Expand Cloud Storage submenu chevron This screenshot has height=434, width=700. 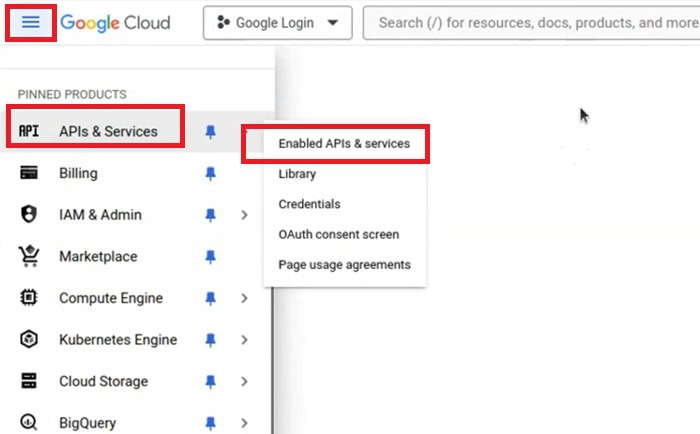(x=244, y=381)
